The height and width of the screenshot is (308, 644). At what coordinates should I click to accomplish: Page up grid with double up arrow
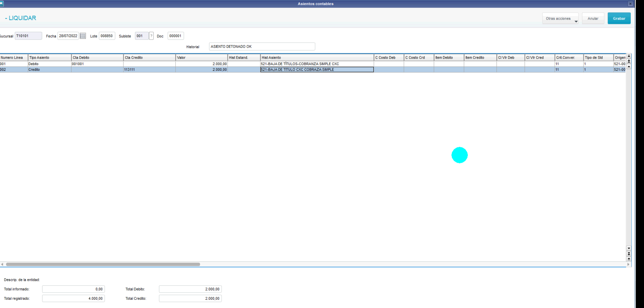(x=629, y=62)
